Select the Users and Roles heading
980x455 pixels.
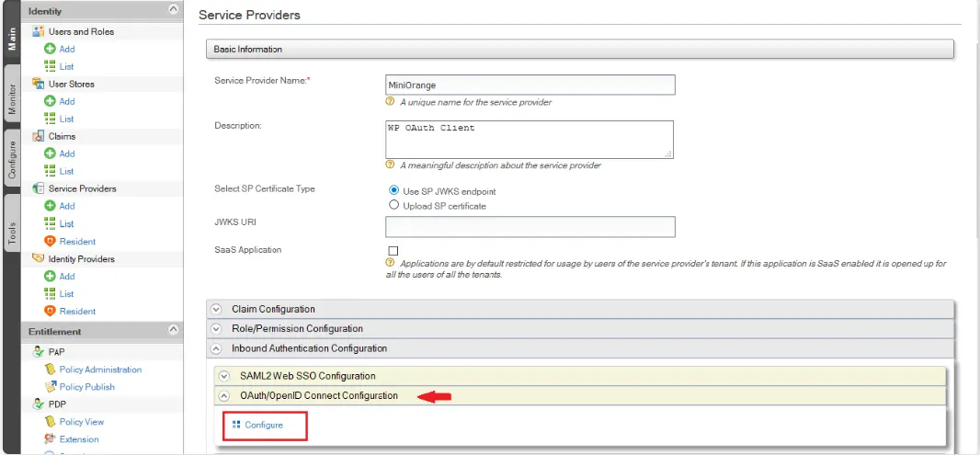point(81,31)
